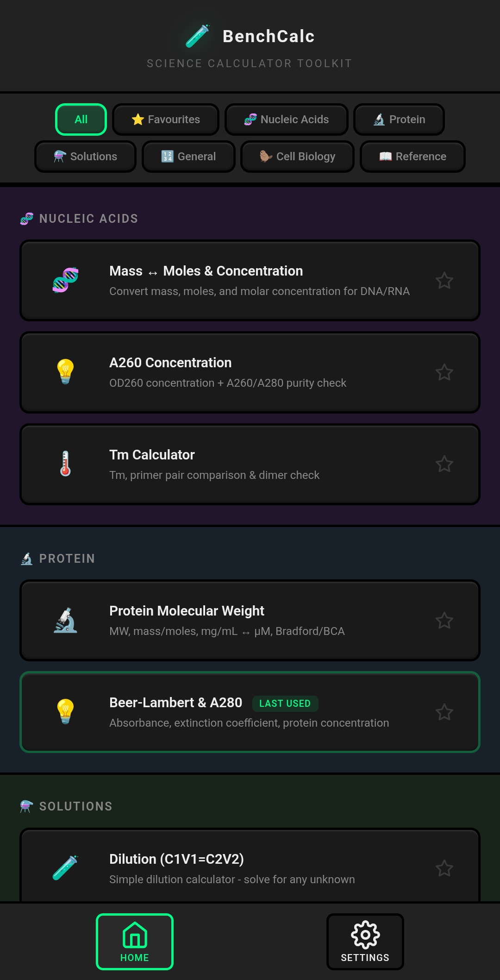500x980 pixels.
Task: Open Settings via the gear icon
Action: pyautogui.click(x=365, y=935)
